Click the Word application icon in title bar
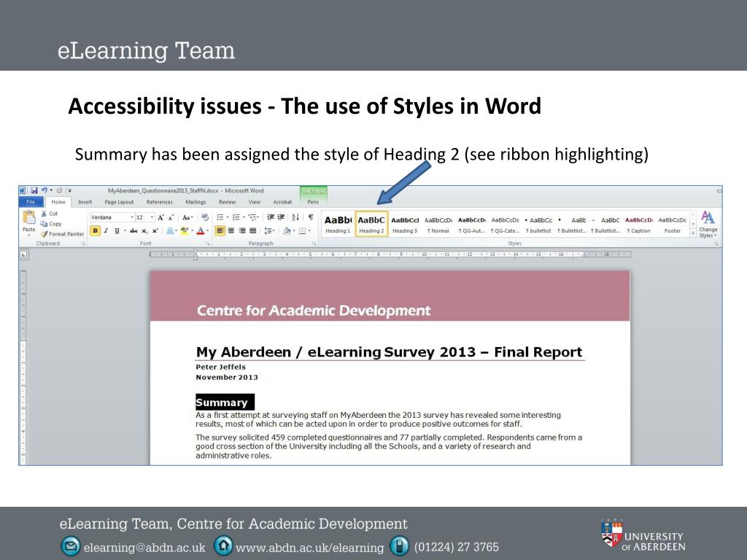 (23, 190)
